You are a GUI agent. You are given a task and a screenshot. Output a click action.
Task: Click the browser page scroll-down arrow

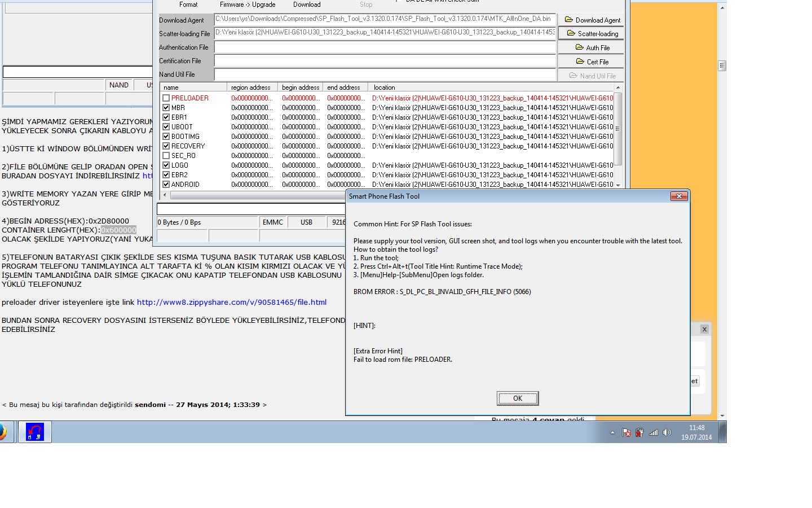coord(722,416)
